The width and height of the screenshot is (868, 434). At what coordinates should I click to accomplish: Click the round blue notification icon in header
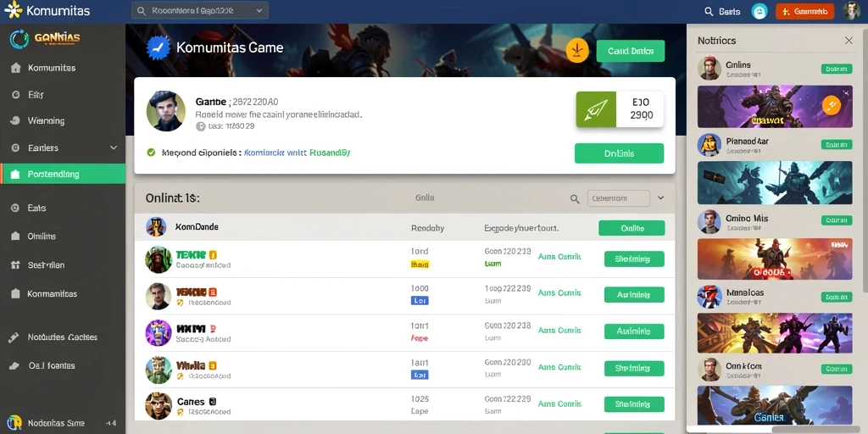[x=759, y=11]
